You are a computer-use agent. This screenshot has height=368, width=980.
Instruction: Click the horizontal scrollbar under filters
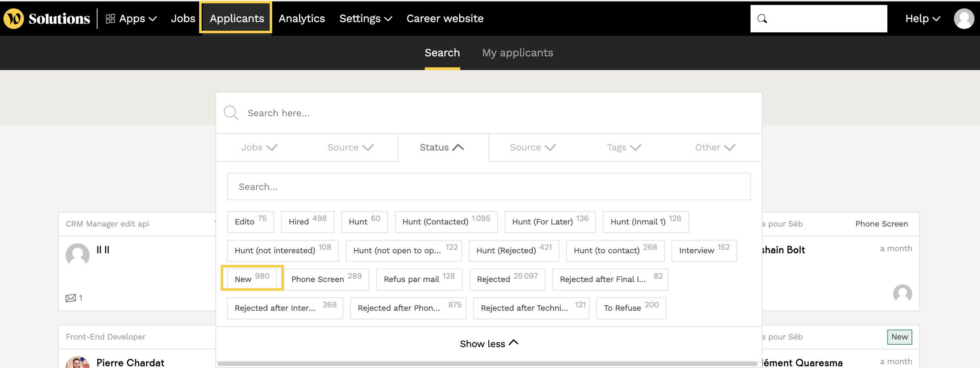(x=487, y=363)
